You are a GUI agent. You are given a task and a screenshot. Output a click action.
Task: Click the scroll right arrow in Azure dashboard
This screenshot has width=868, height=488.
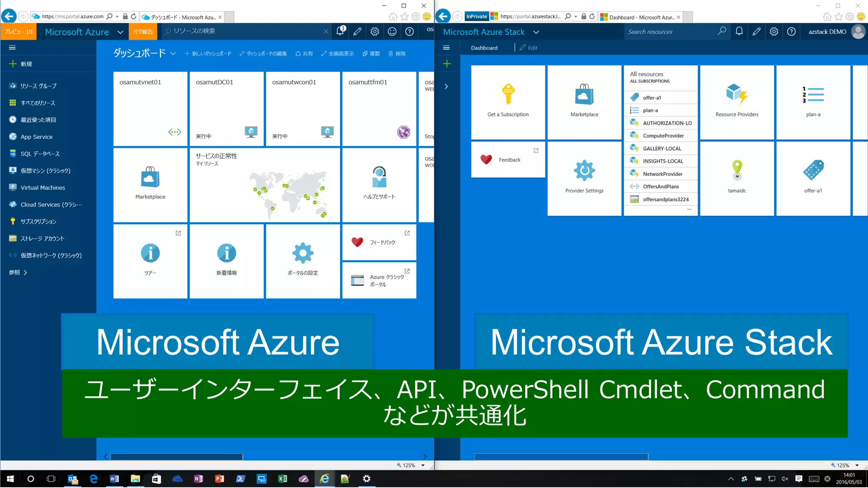tap(425, 456)
